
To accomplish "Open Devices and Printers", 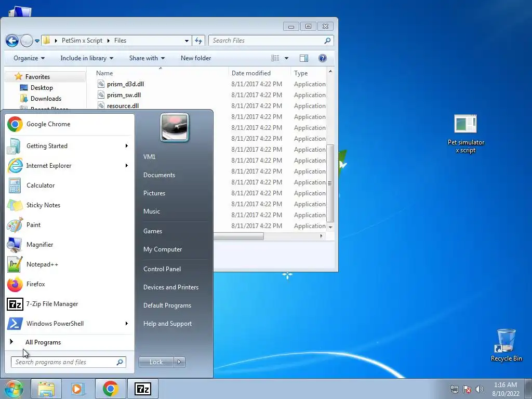I will (170, 287).
